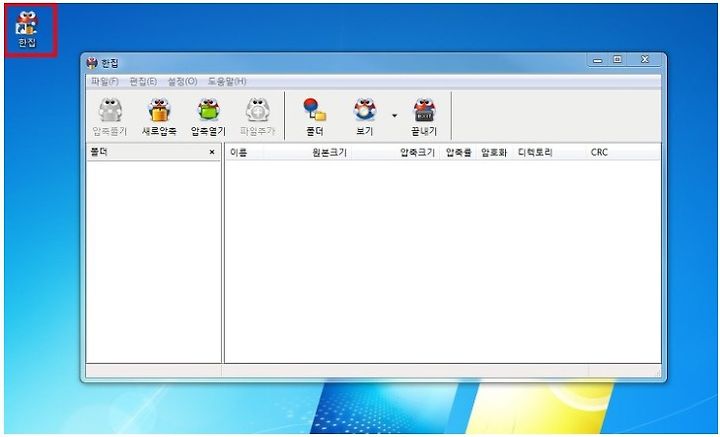The image size is (720, 437).
Task: Sort by the 압축률 column header
Action: click(x=458, y=152)
